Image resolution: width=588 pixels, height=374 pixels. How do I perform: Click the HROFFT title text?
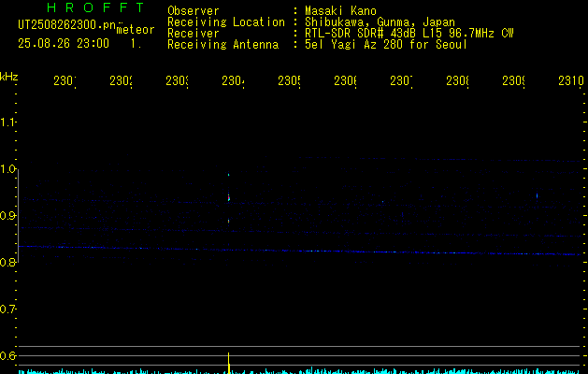(x=96, y=7)
